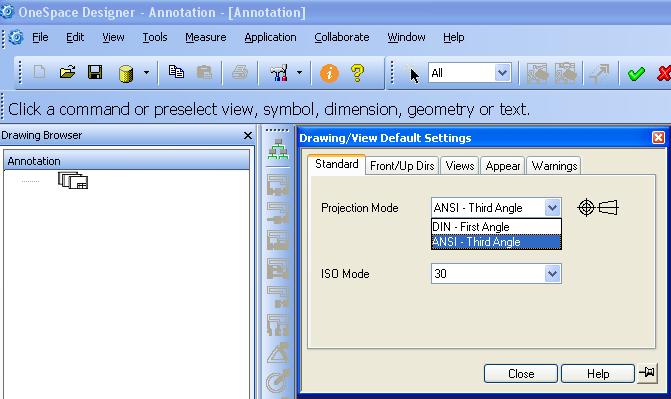The height and width of the screenshot is (399, 671).
Task: Click the projection symbol icon beside Projection Mode
Action: (x=598, y=208)
